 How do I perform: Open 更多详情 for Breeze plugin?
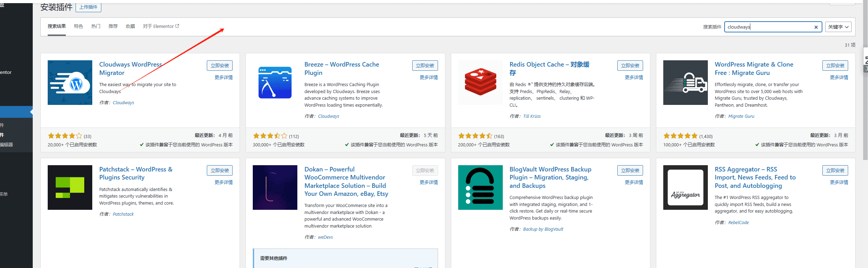click(429, 77)
